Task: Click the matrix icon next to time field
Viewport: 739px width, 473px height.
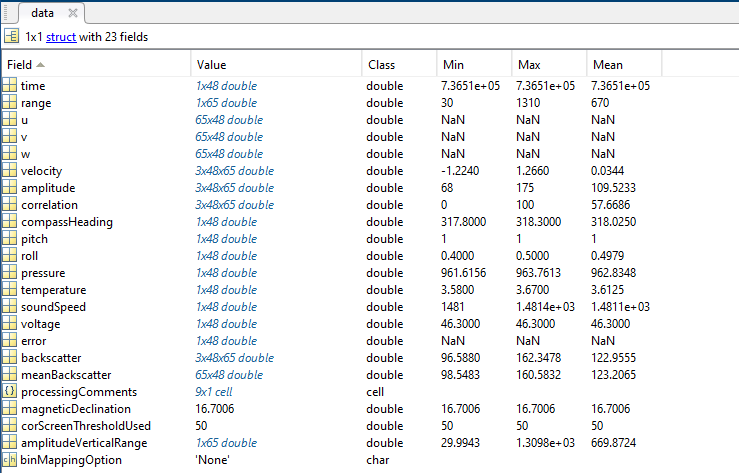Action: [9, 85]
